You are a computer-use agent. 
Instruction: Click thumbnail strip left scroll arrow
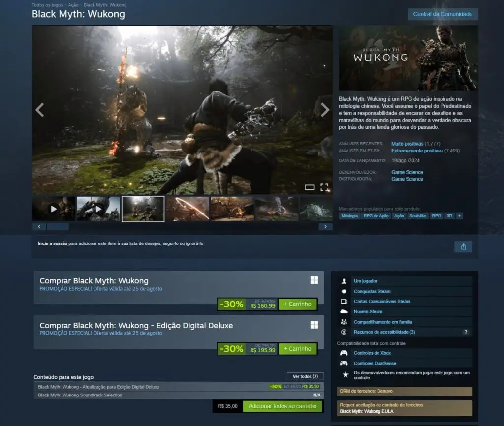(x=39, y=226)
